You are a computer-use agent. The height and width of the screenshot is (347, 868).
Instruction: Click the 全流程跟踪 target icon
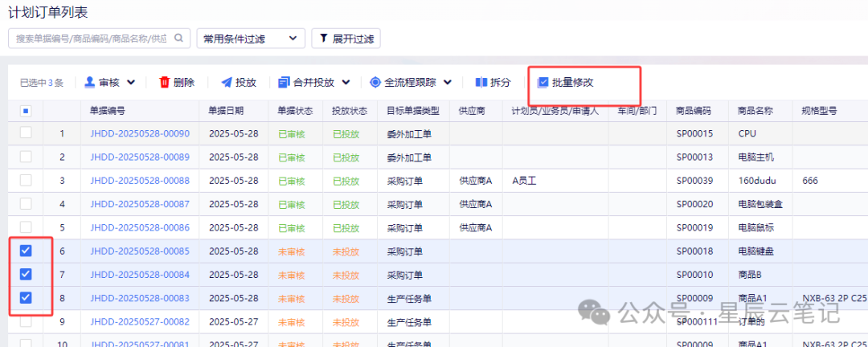375,83
